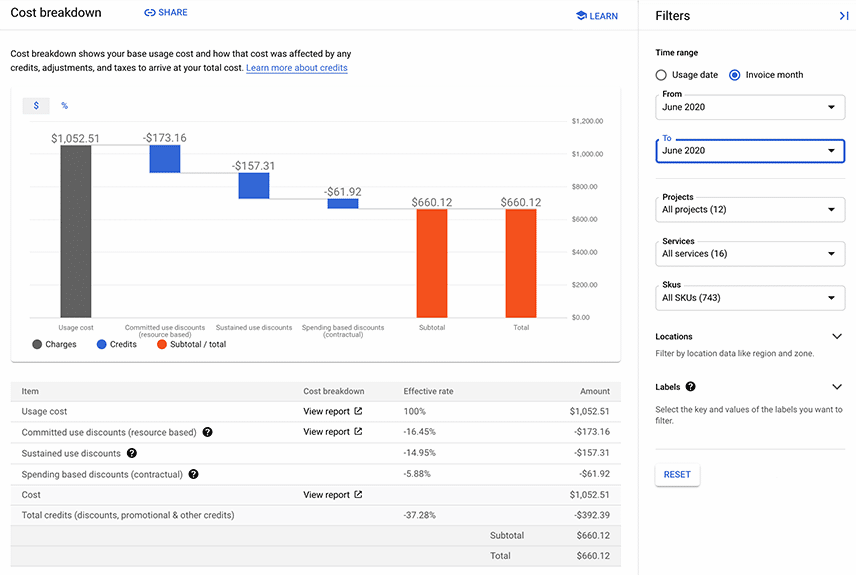
Task: Open the Learn more about credits link
Action: pyautogui.click(x=296, y=68)
